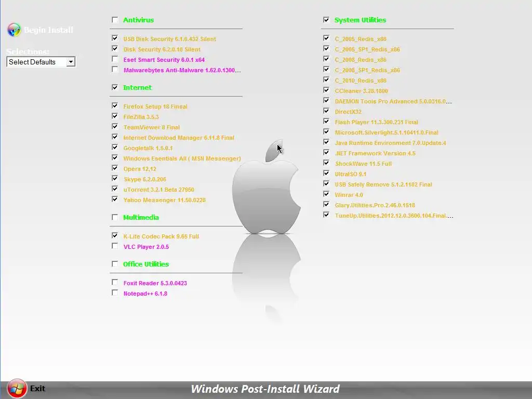Toggle USB Safely Remove 5.1.2.1182 checkbox

click(326, 184)
